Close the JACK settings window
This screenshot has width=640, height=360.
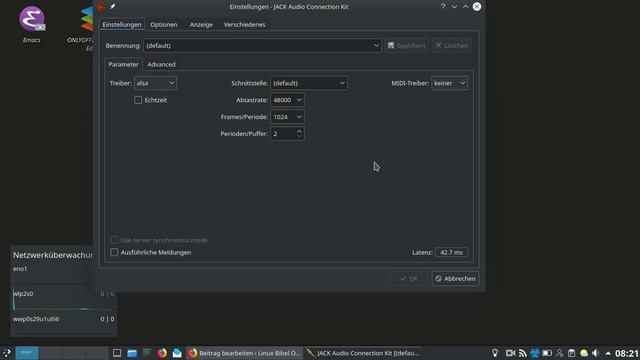[477, 7]
